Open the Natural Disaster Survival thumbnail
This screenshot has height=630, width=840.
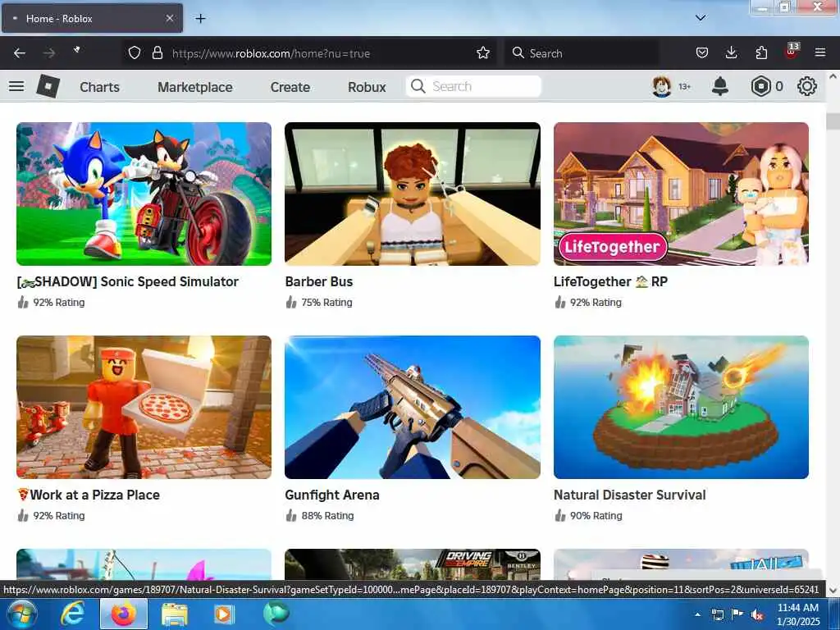pos(681,407)
